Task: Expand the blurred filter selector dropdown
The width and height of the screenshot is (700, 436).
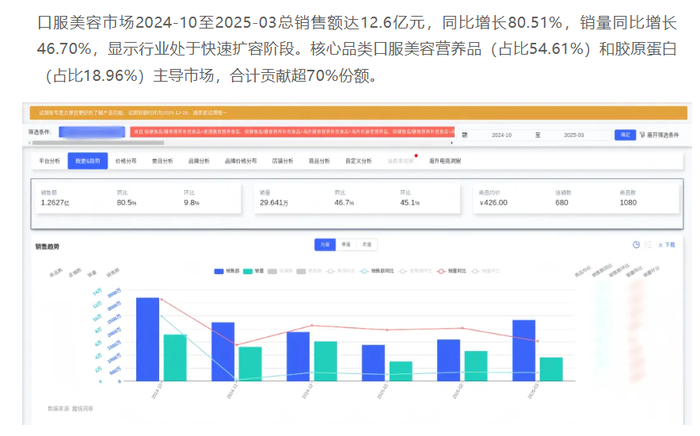Action: 92,132
